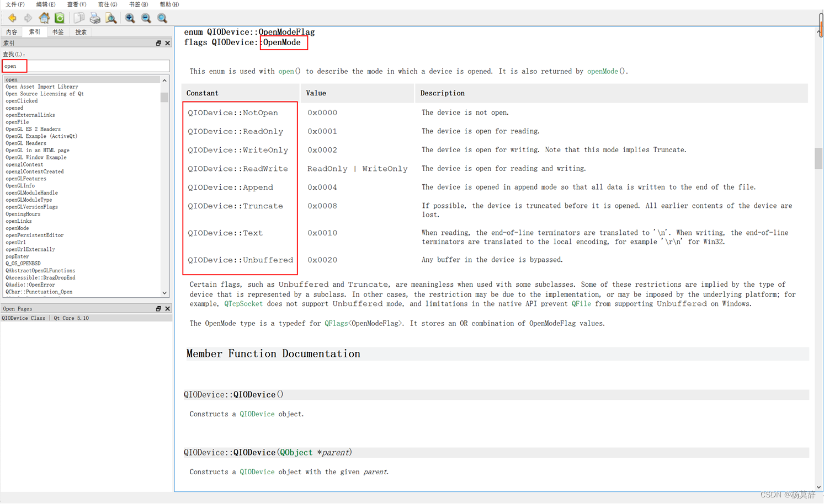Screen dimensions: 824x504
Task: Select 'QAudio::OpenError' index entry
Action: tap(30, 285)
